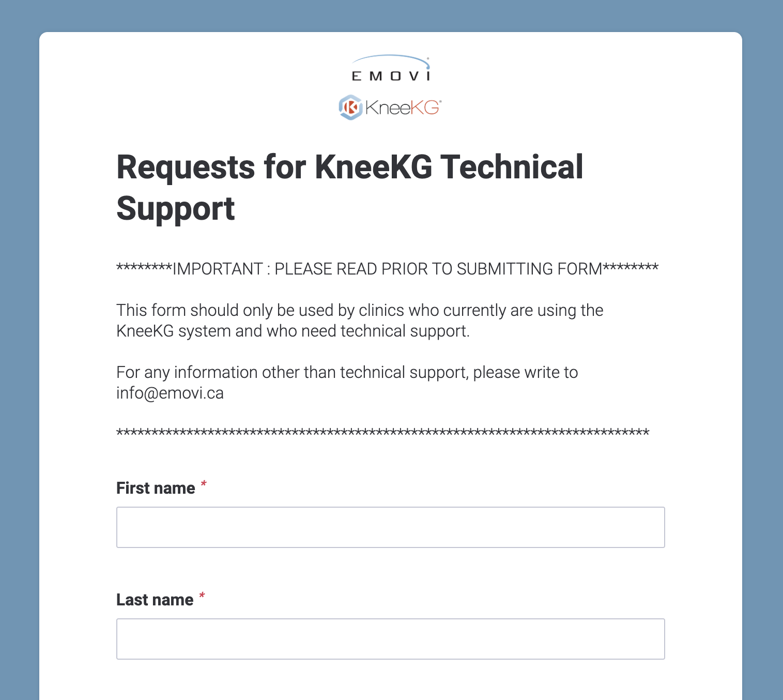Viewport: 783px width, 700px height.
Task: Click the IMPORTANT please read notice line
Action: pyautogui.click(x=388, y=269)
